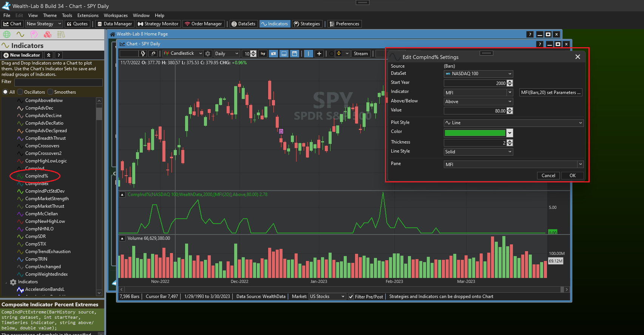Image resolution: width=644 pixels, height=335 pixels.
Task: Click the Filter text field
Action: click(x=58, y=82)
